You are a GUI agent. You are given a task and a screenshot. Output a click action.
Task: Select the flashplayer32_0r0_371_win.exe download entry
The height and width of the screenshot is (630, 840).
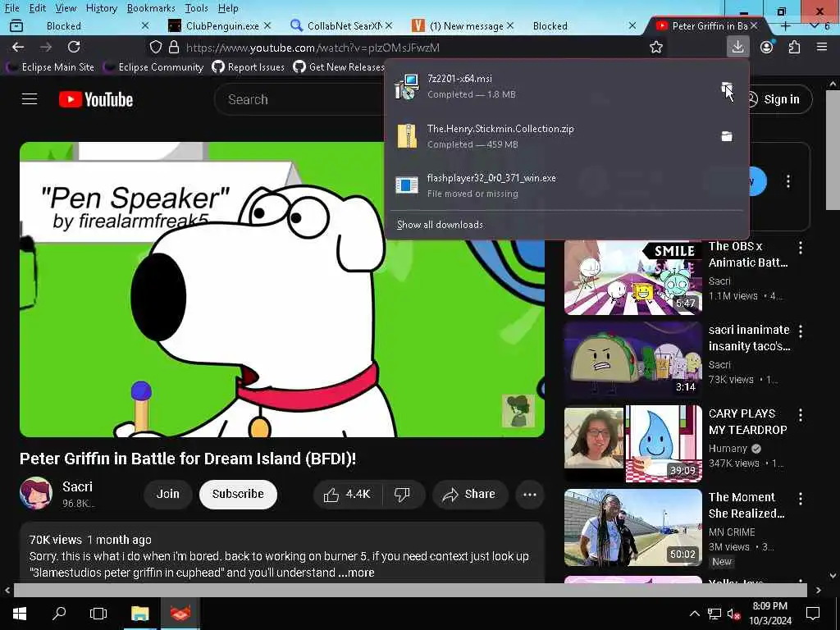point(567,185)
